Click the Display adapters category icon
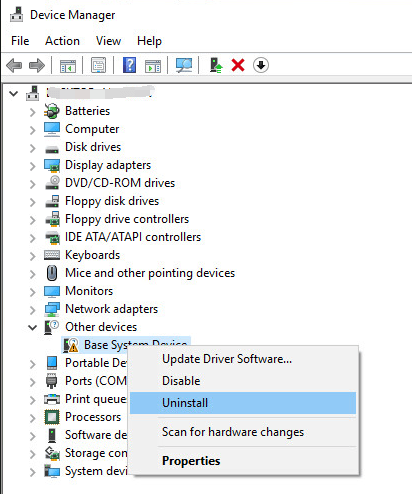 (52, 165)
